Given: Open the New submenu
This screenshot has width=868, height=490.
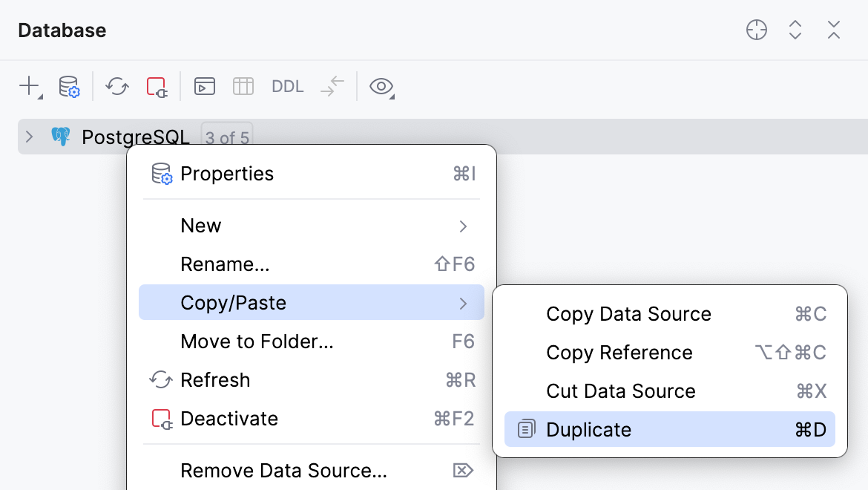Looking at the screenshot, I should [200, 225].
